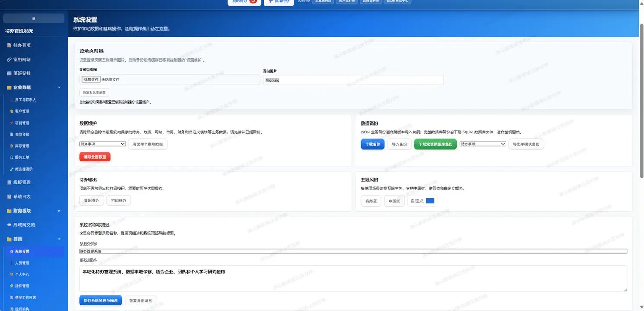Click the 导入备份 button
The height and width of the screenshot is (311, 644).
[x=399, y=144]
